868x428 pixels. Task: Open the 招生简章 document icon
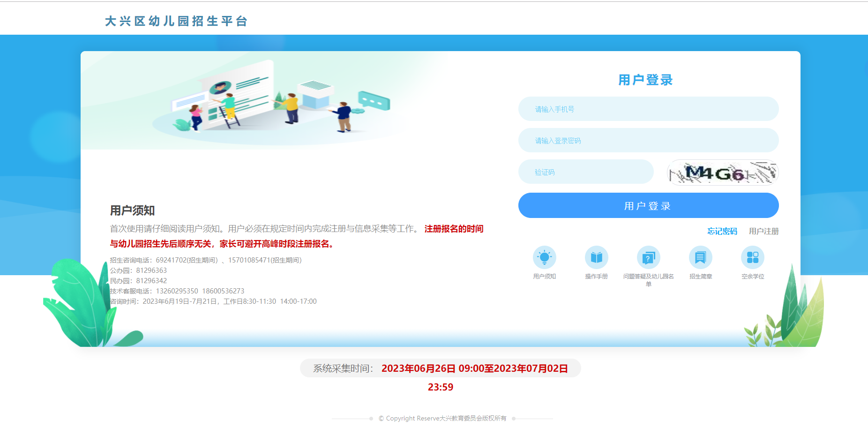(x=700, y=257)
